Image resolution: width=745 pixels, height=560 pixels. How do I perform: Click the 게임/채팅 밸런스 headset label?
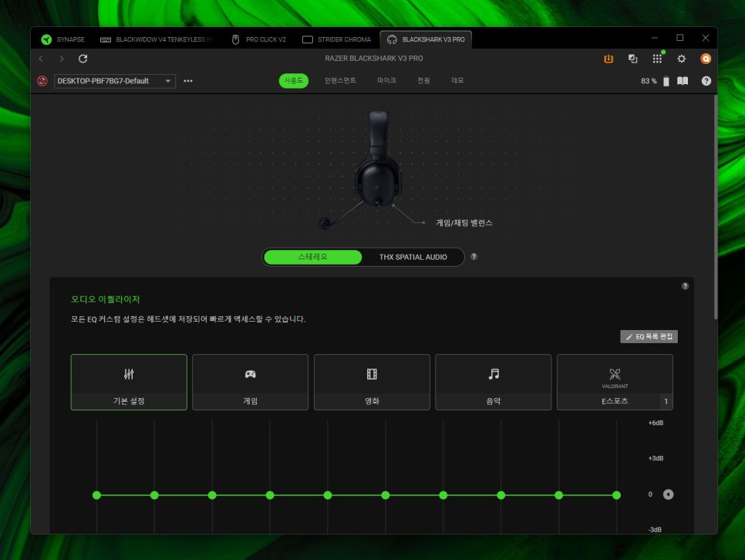(464, 223)
